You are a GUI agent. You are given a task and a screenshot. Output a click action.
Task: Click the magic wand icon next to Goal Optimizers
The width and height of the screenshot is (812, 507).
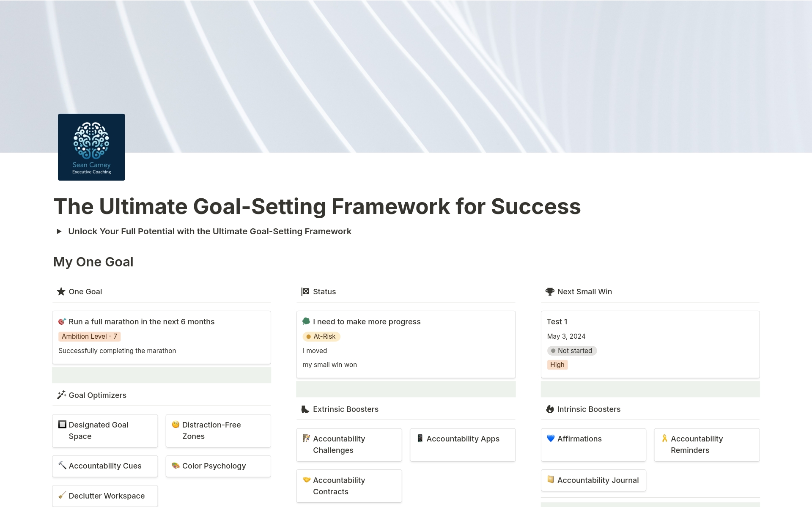61,395
